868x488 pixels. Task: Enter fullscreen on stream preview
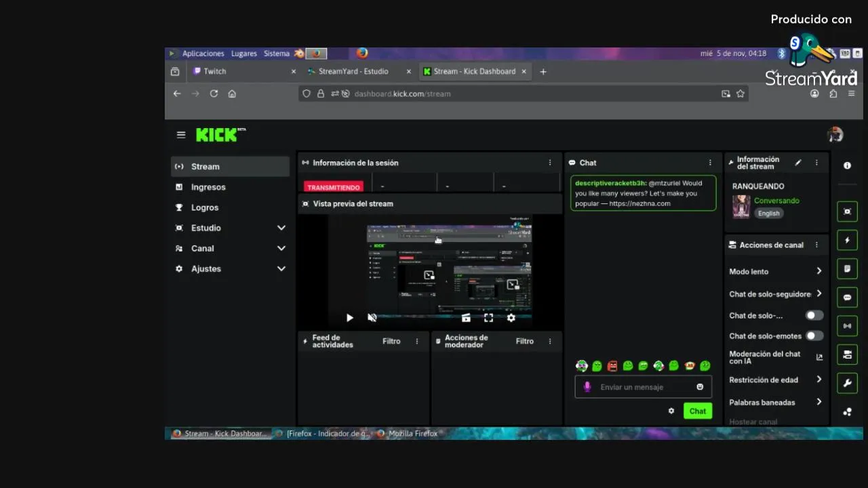(488, 318)
